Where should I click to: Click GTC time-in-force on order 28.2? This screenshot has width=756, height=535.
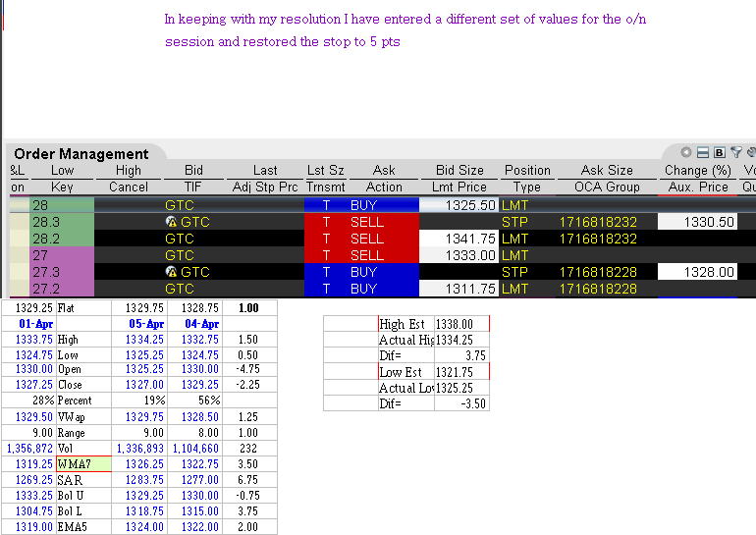click(180, 239)
